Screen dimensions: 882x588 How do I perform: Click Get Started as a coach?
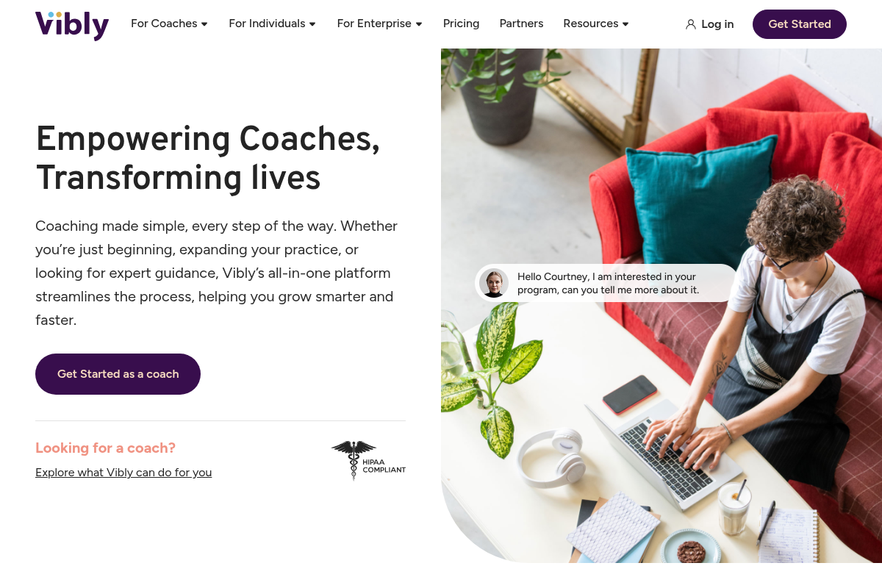tap(118, 374)
